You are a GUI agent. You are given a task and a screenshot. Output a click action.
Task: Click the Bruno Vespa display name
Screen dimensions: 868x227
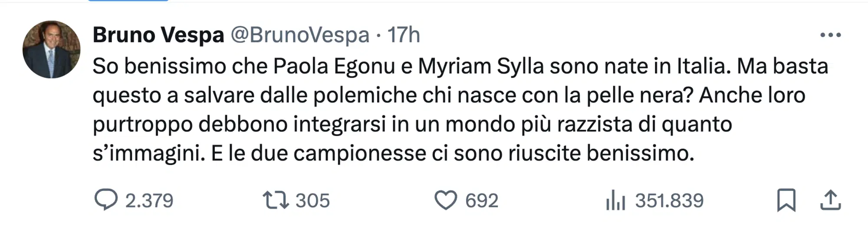pyautogui.click(x=158, y=35)
